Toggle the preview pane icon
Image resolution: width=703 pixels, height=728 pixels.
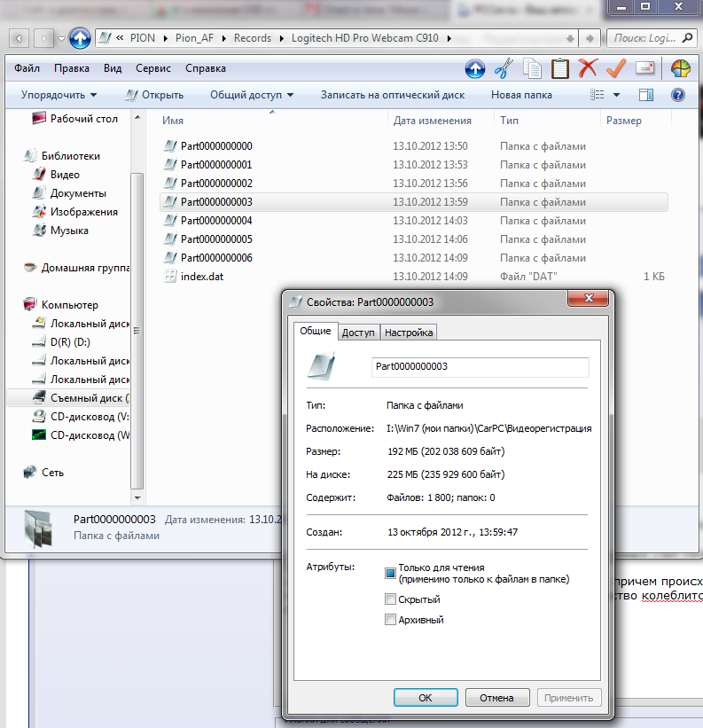pos(645,95)
